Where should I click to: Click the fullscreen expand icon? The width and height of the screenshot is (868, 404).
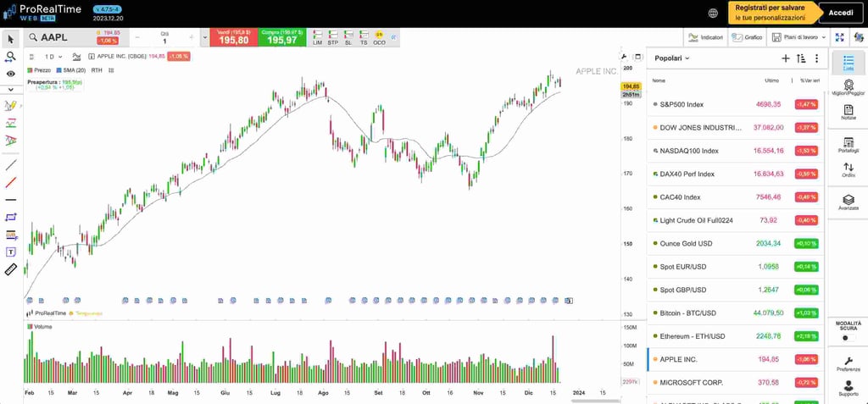coord(839,37)
